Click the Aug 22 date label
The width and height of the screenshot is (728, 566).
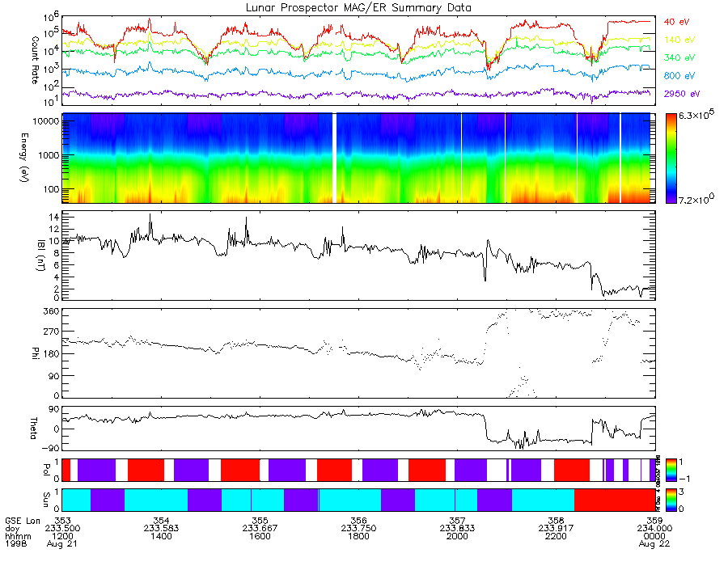(654, 544)
